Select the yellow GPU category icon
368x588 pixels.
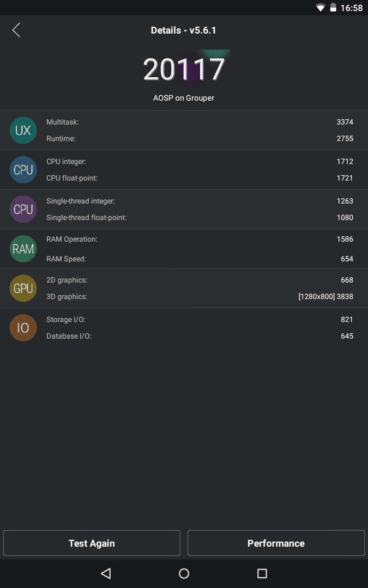[23, 289]
